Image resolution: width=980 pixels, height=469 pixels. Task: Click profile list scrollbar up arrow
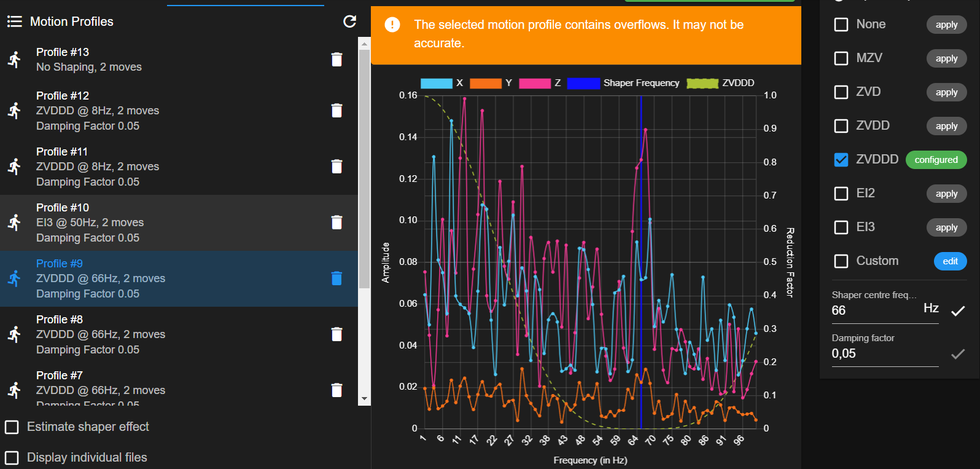point(364,44)
